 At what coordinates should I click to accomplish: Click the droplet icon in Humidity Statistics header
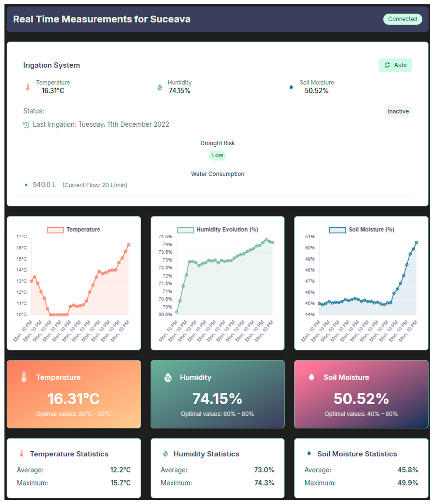click(x=166, y=454)
